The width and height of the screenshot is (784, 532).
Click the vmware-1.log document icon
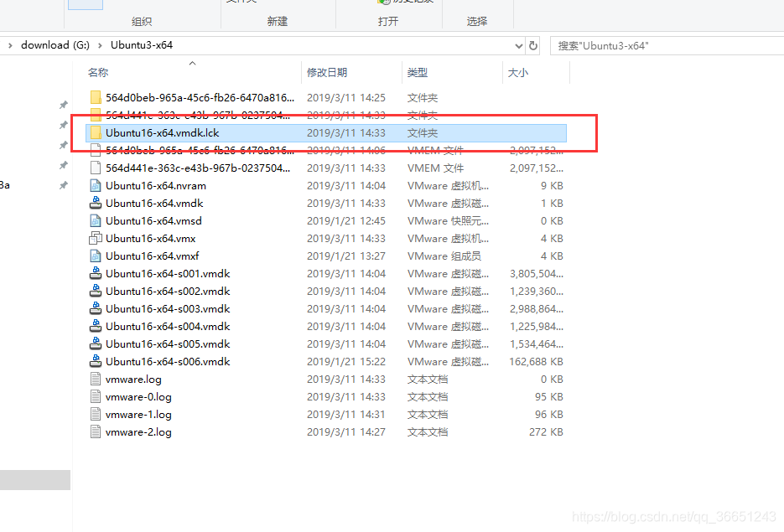click(96, 414)
